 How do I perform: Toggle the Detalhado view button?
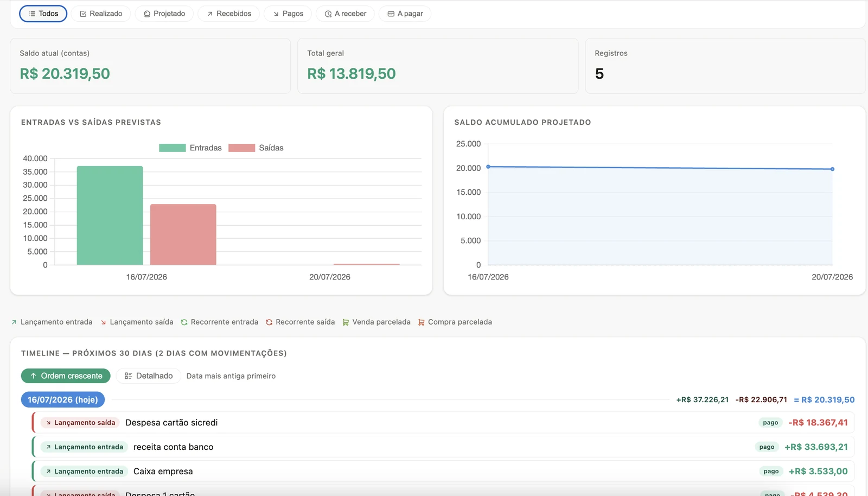(x=148, y=376)
